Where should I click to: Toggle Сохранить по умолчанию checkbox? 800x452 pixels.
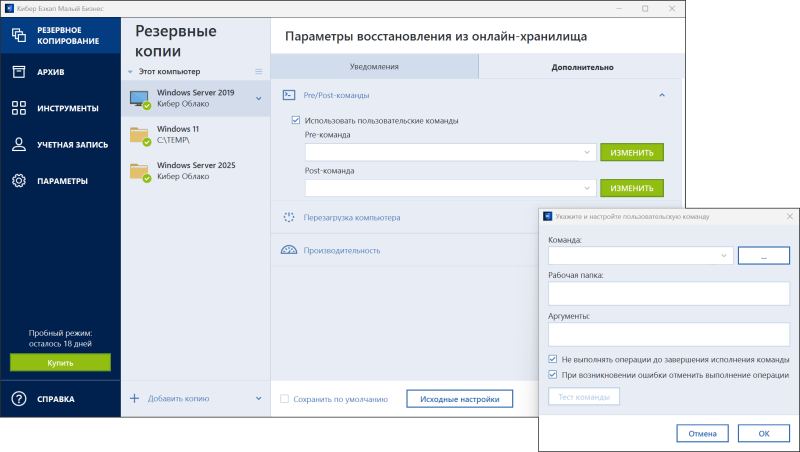[x=285, y=399]
